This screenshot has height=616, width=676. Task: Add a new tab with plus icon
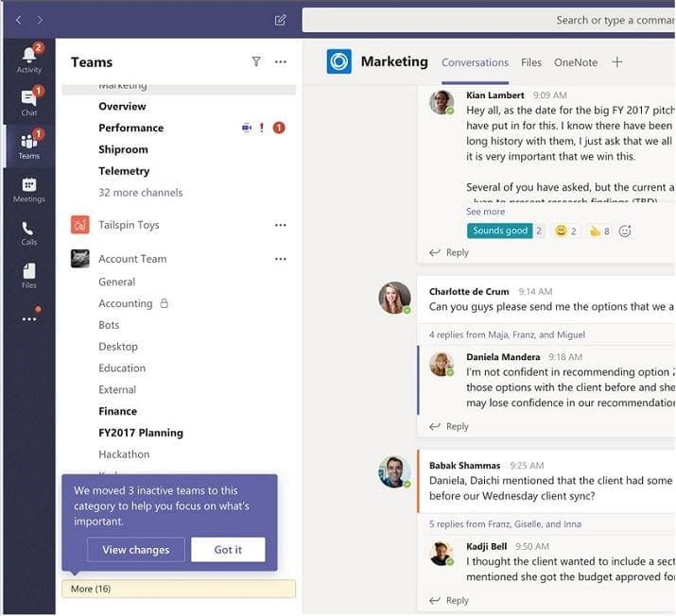click(x=617, y=62)
